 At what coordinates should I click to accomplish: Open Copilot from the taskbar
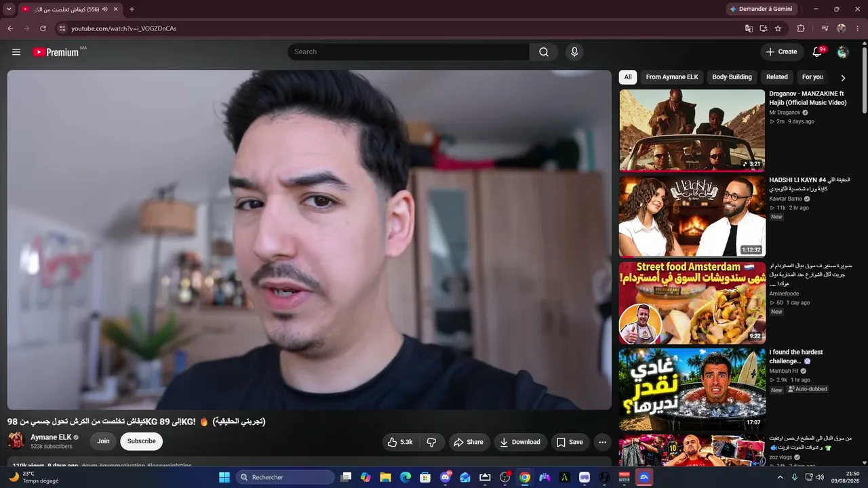click(366, 477)
